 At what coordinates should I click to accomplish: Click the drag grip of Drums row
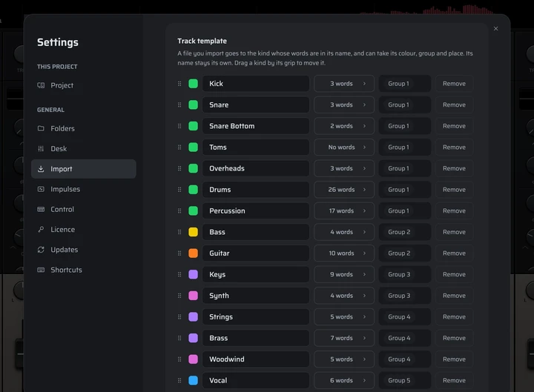179,190
